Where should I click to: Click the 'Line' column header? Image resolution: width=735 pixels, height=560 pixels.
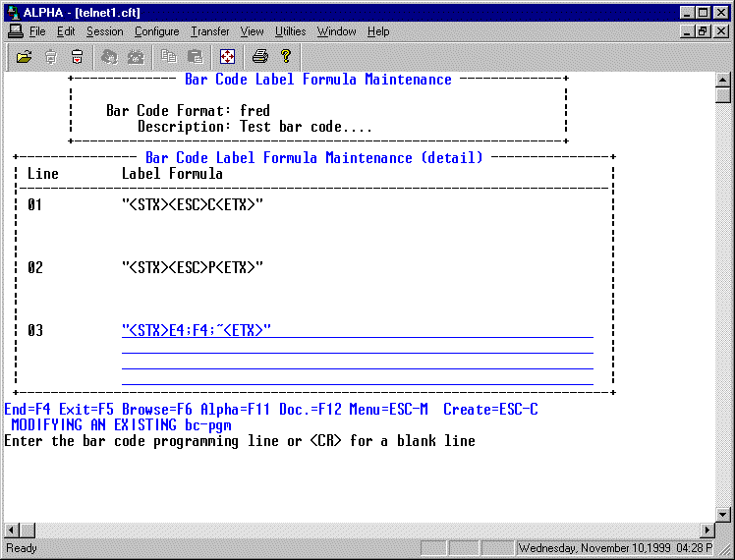43,173
